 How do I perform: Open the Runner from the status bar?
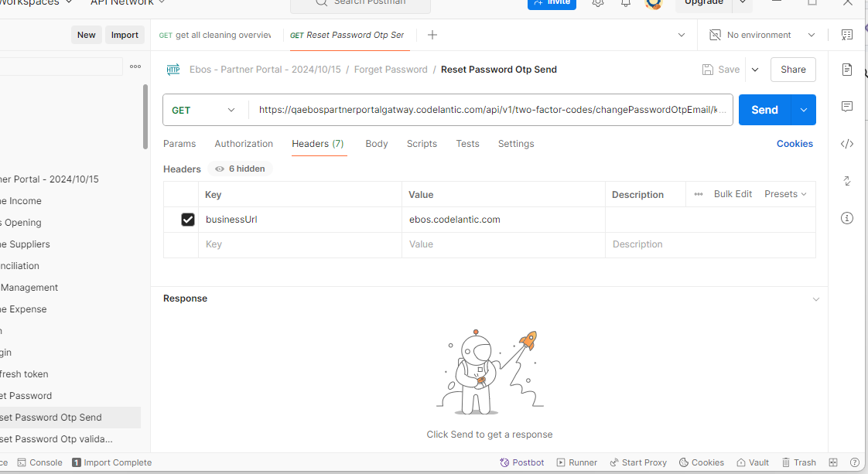(x=577, y=462)
